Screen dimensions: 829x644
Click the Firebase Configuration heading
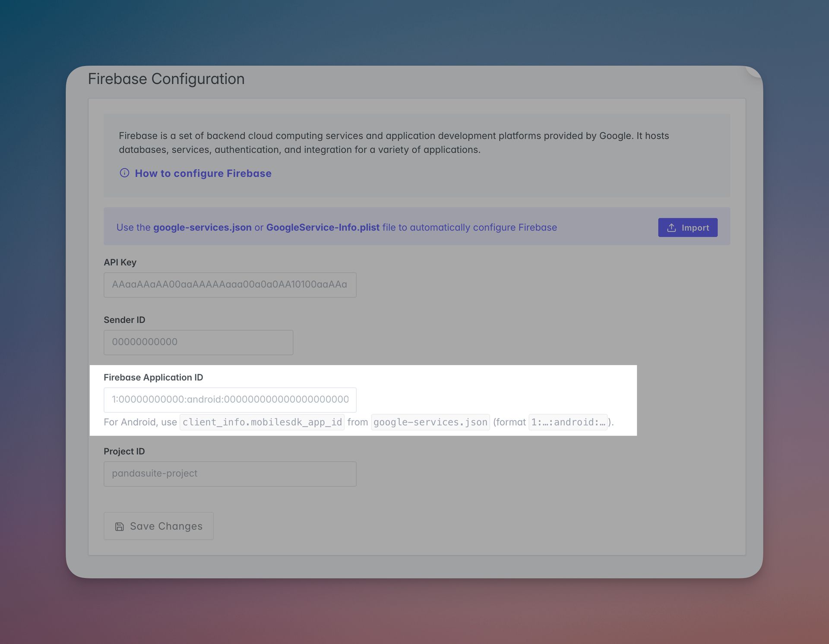(166, 79)
